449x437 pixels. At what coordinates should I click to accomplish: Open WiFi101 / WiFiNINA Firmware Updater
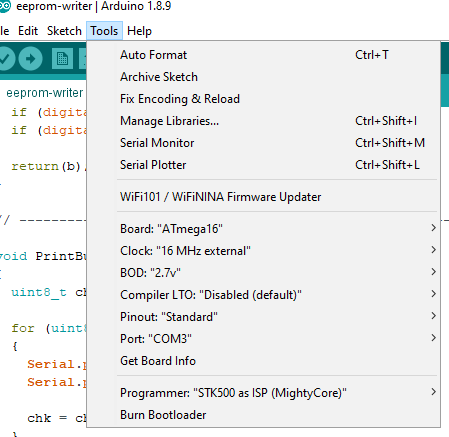(263, 197)
